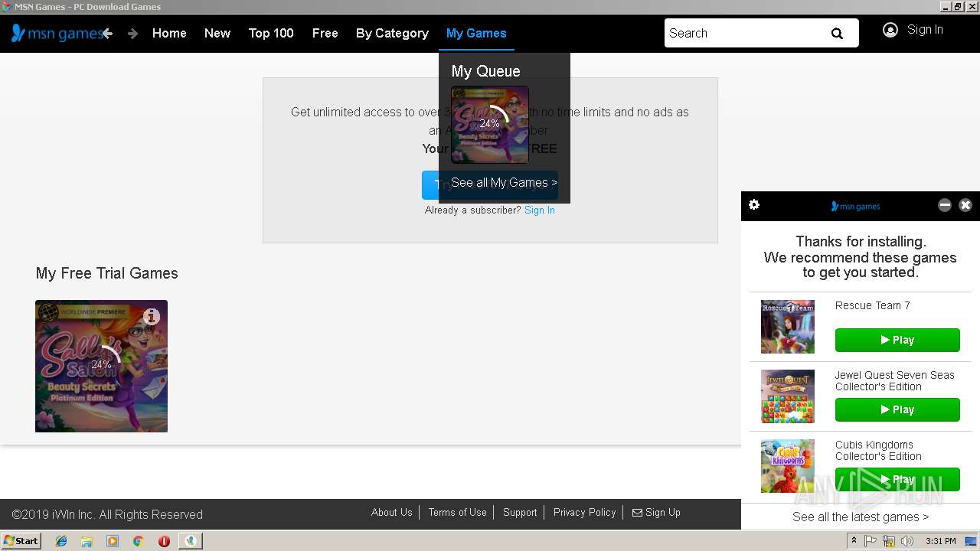Image resolution: width=980 pixels, height=551 pixels.
Task: Open the My Games tab
Action: point(476,33)
